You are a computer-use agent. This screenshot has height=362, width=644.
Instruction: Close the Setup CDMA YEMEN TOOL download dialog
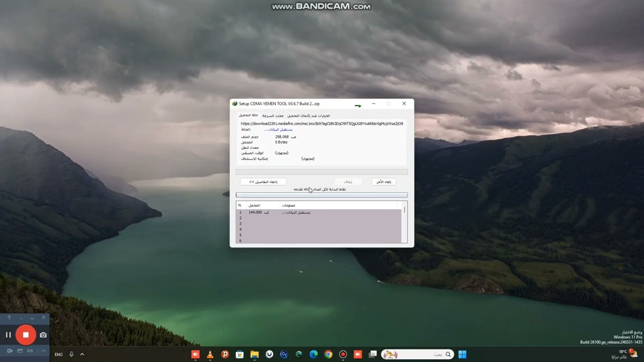pyautogui.click(x=404, y=104)
